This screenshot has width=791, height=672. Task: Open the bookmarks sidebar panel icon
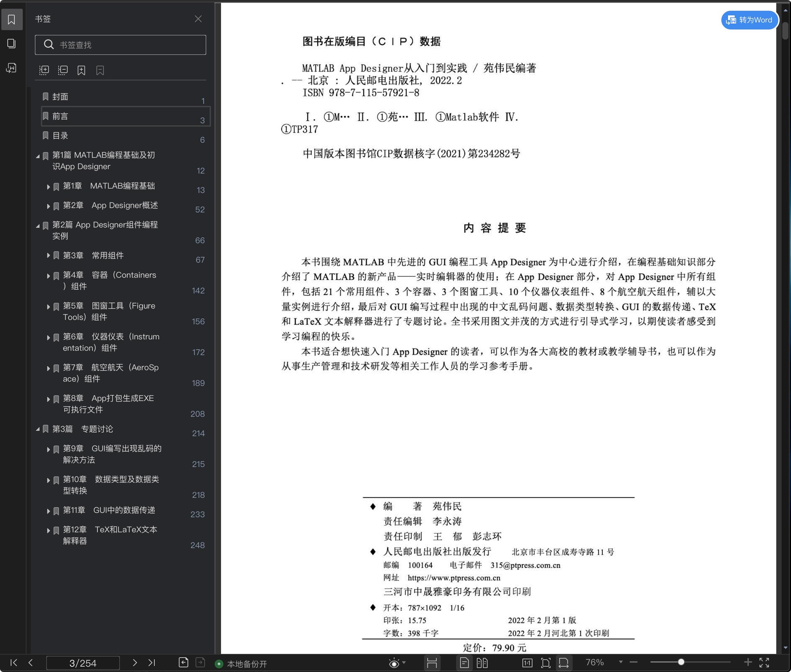[11, 19]
